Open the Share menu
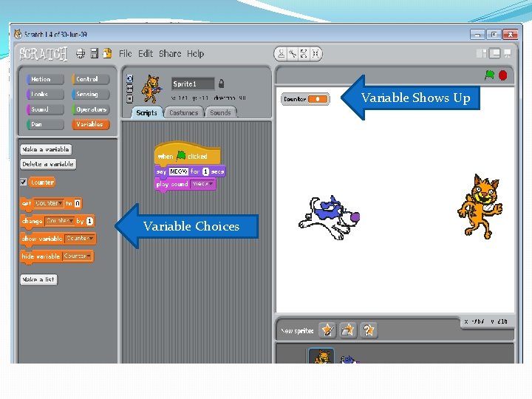The width and height of the screenshot is (532, 399). pos(170,54)
